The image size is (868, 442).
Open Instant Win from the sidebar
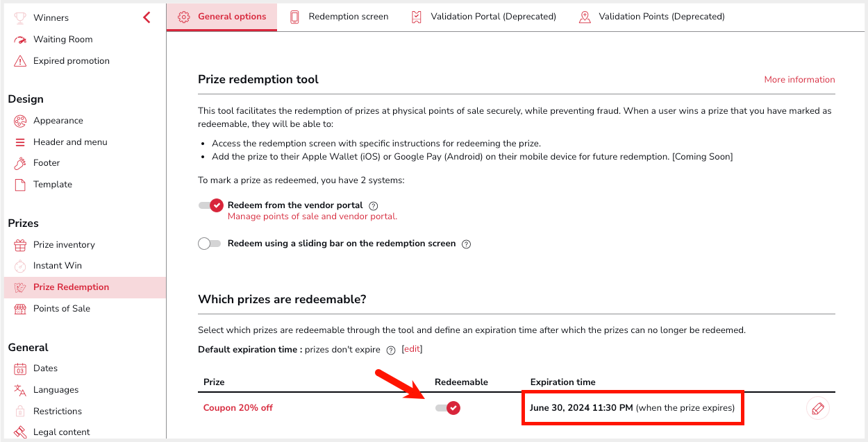pyautogui.click(x=58, y=266)
